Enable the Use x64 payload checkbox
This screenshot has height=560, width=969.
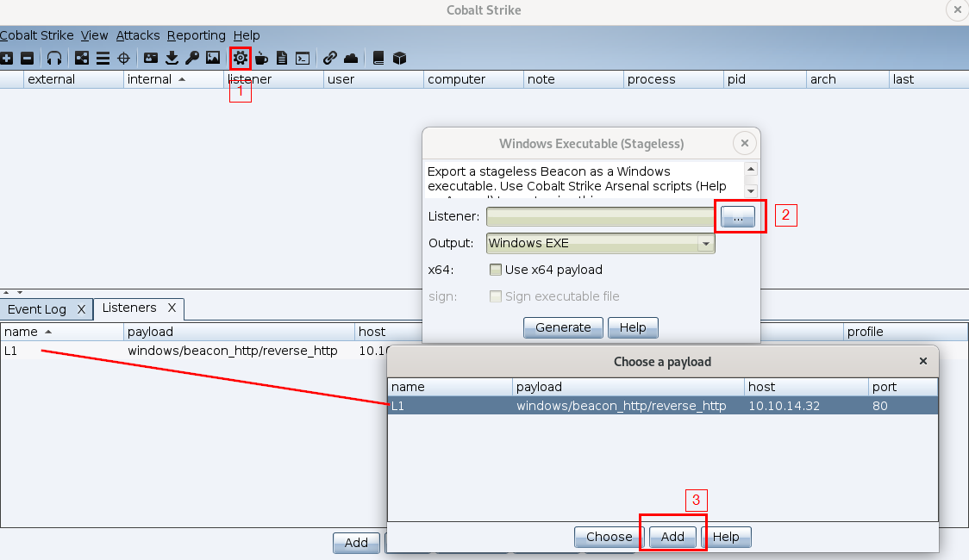click(496, 270)
